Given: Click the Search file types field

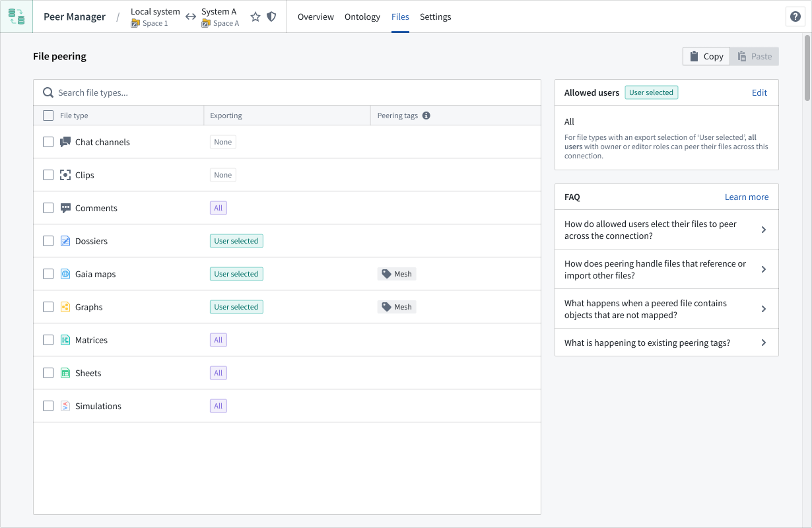Looking at the screenshot, I should (x=287, y=92).
